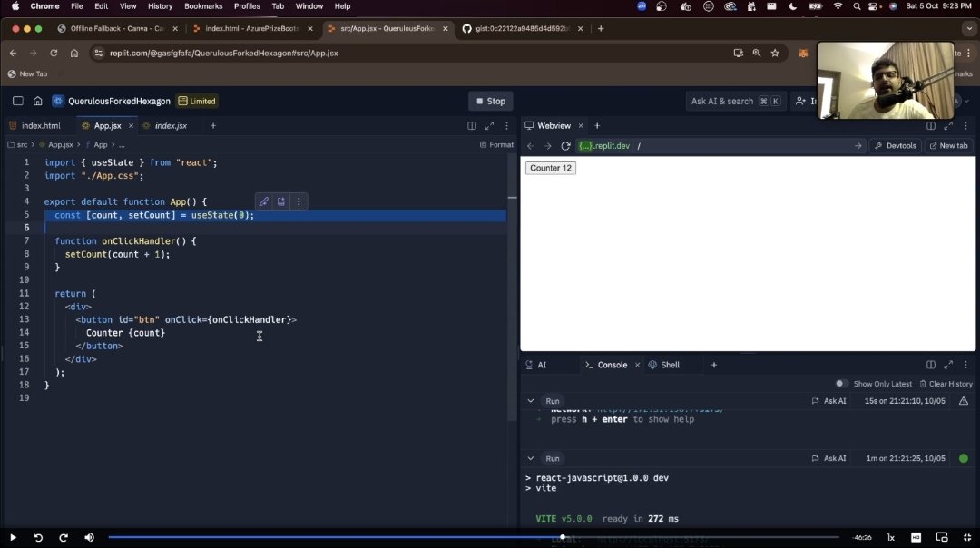Open the Profiles menu
This screenshot has width=980, height=548.
click(247, 6)
